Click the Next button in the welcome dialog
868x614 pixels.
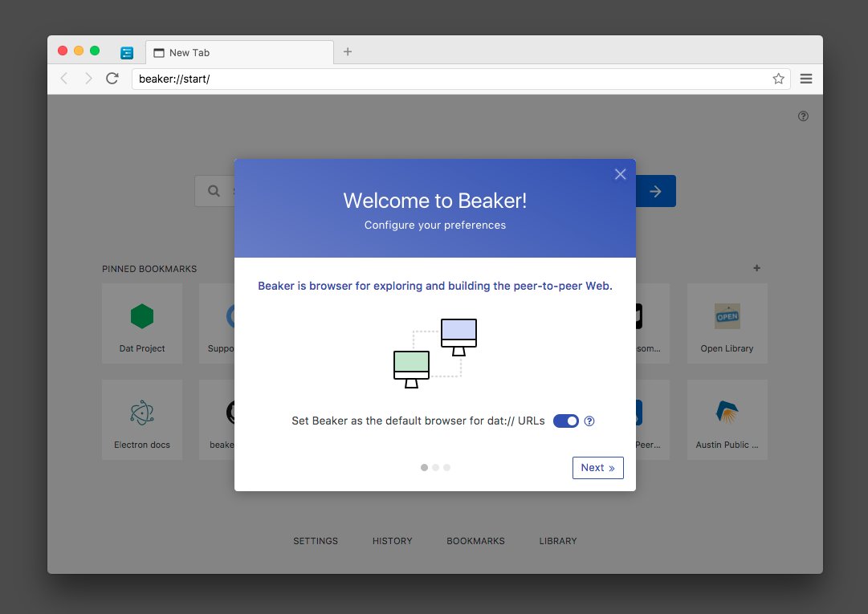(598, 468)
